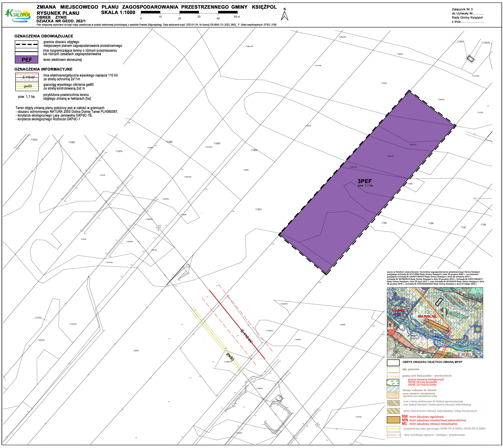503x448 pixels.
Task: Click the green dashed ecological corridor legend symbol
Action: click(x=393, y=383)
